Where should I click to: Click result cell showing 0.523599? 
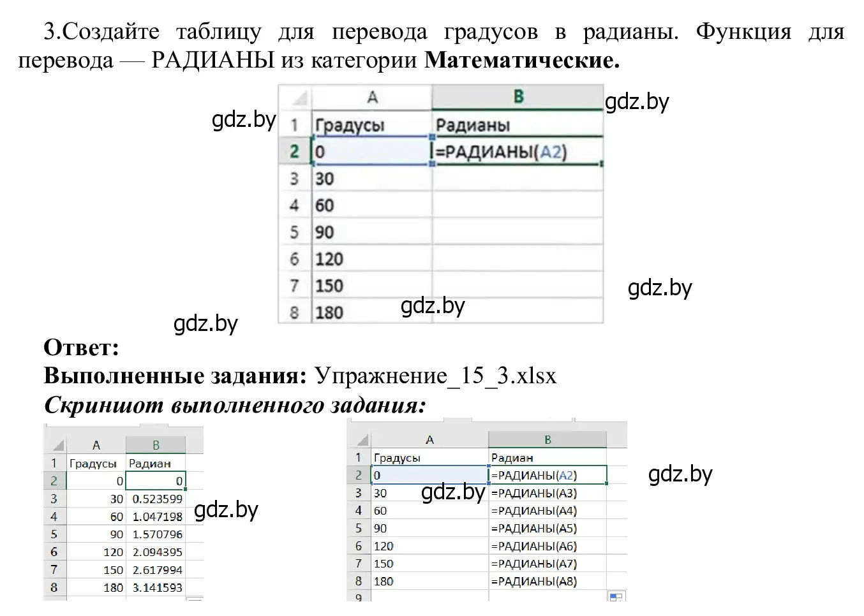(156, 499)
